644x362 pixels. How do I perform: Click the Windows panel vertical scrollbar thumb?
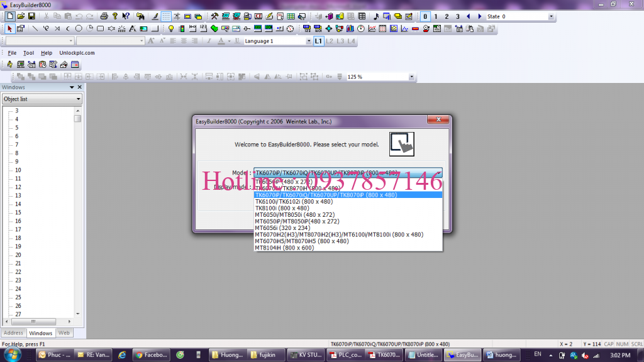[x=77, y=119]
